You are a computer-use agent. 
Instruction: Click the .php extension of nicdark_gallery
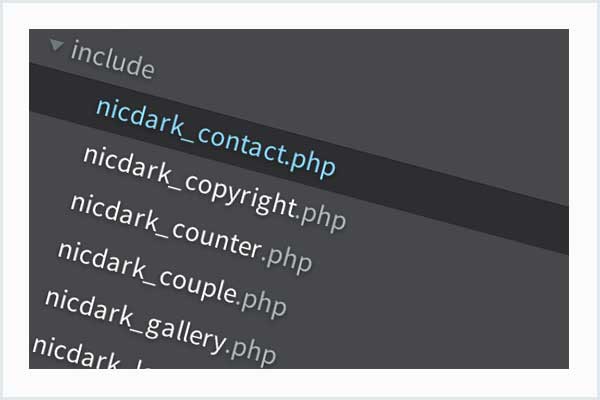(251, 349)
